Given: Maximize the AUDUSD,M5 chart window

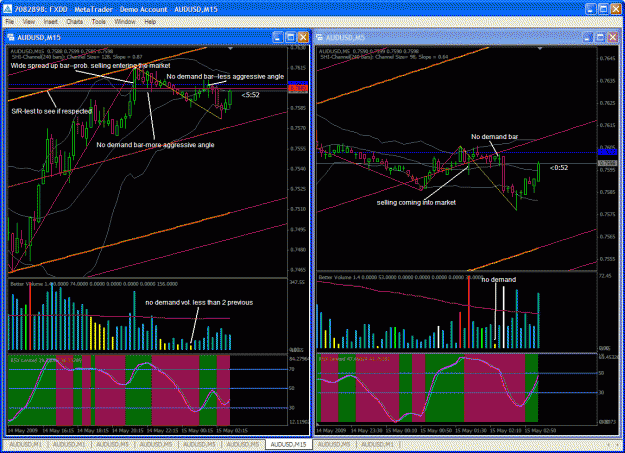Looking at the screenshot, I should click(600, 37).
